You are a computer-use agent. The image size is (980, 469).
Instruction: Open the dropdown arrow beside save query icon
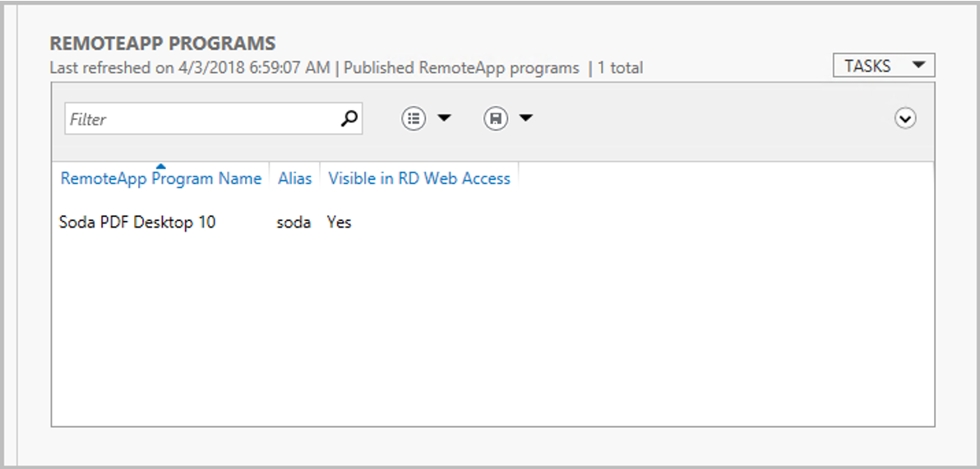pos(526,117)
